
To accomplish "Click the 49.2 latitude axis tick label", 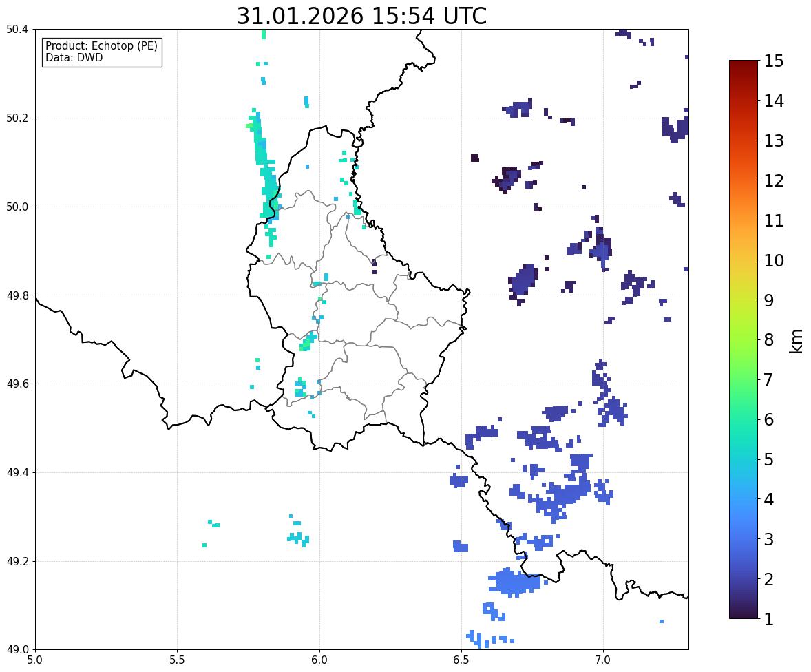I will (17, 561).
